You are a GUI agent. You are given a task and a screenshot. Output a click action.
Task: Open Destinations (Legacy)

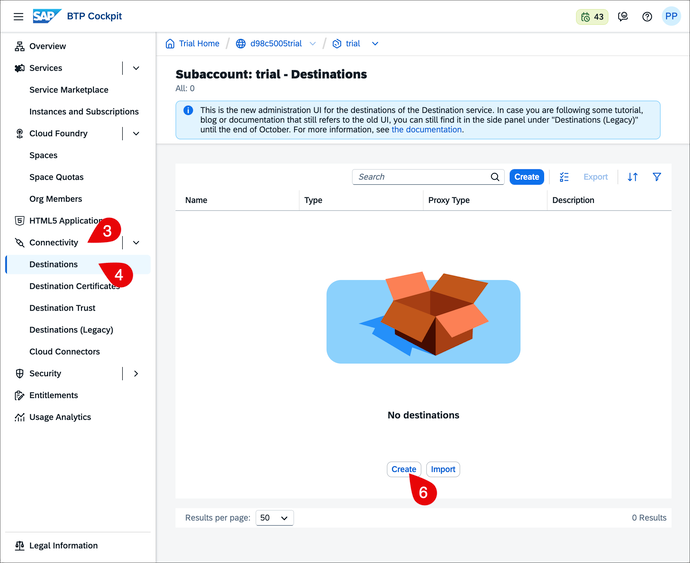click(x=71, y=330)
